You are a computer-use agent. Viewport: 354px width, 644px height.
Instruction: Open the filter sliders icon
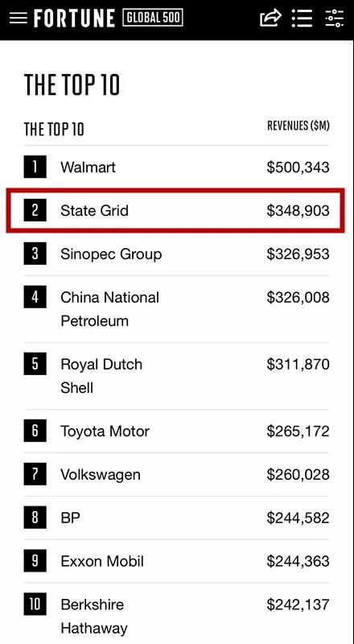[x=334, y=18]
